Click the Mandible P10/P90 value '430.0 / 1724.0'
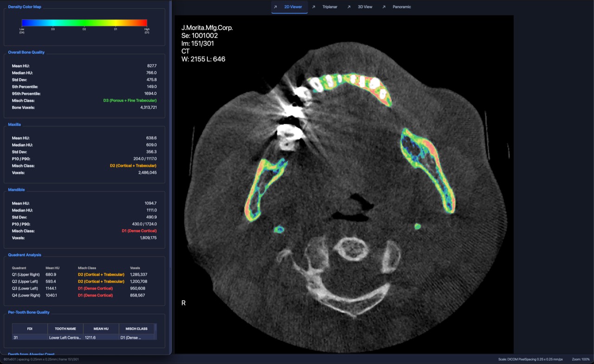594x364 pixels. pyautogui.click(x=144, y=224)
